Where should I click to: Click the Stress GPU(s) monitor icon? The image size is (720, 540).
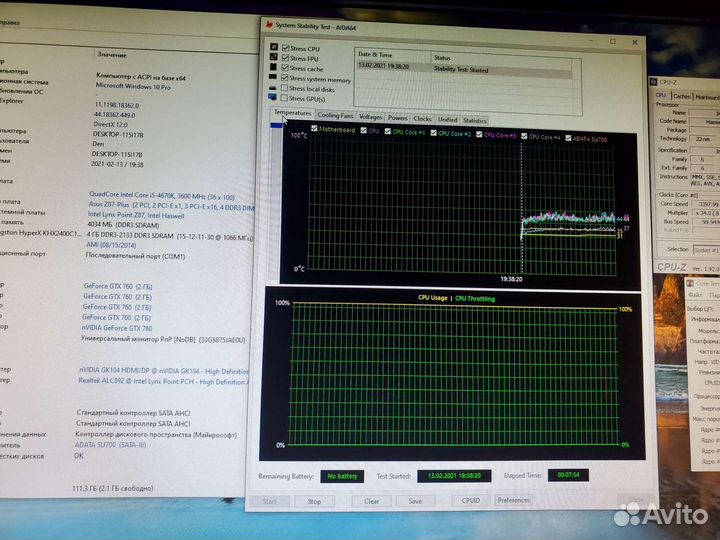(273, 97)
